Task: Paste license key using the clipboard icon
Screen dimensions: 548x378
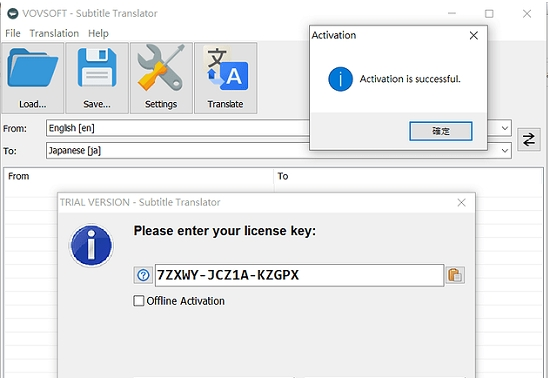Action: 455,275
